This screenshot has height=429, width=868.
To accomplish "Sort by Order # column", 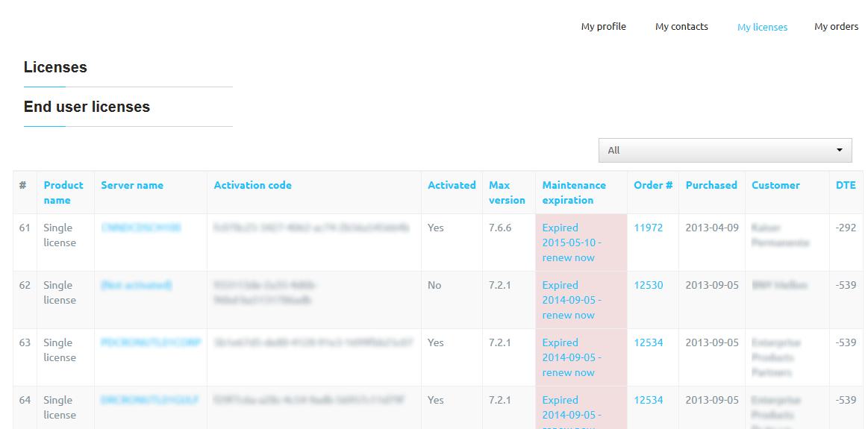I will pyautogui.click(x=653, y=185).
